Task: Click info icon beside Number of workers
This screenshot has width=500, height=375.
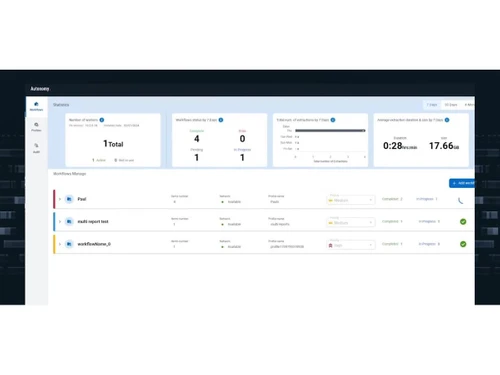Action: tap(102, 120)
